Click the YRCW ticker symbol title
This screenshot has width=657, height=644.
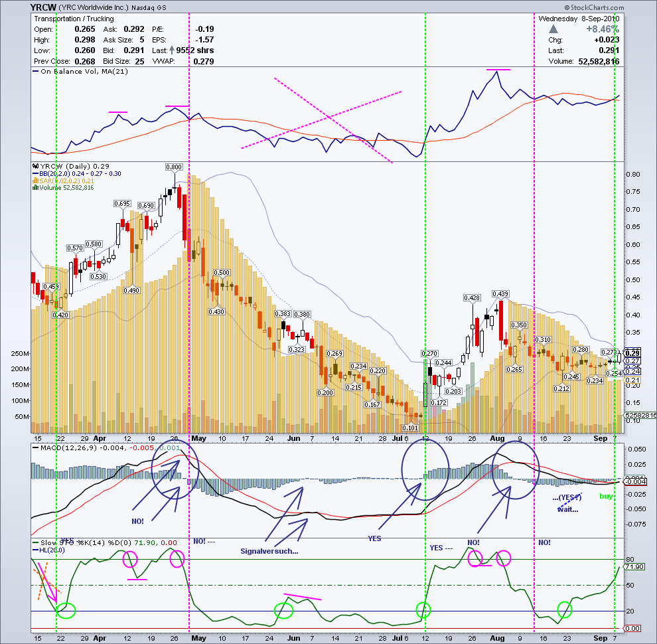(43, 7)
